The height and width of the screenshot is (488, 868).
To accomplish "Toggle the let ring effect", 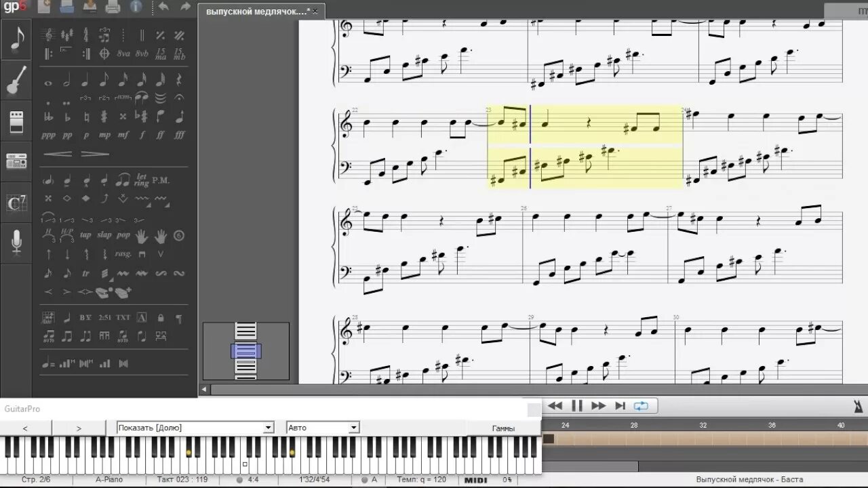I will [x=141, y=180].
